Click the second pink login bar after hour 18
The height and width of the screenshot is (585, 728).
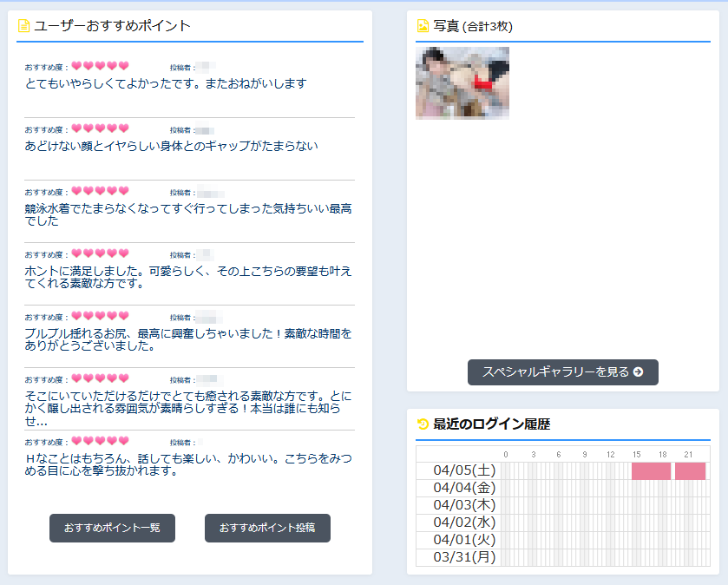(690, 471)
